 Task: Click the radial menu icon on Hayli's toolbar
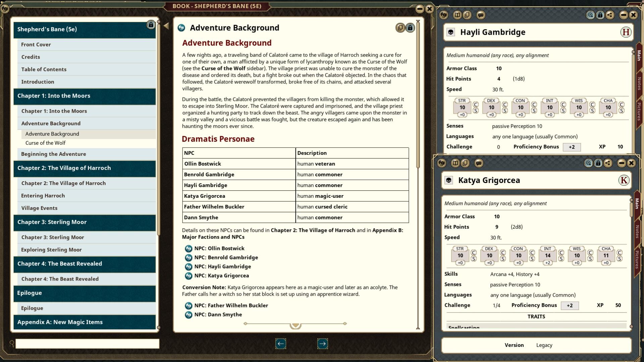443,15
